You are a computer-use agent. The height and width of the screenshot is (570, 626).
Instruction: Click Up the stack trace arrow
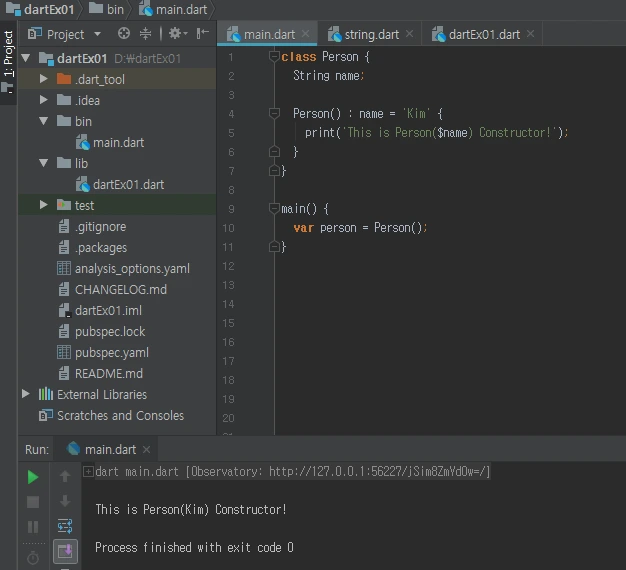(65, 476)
